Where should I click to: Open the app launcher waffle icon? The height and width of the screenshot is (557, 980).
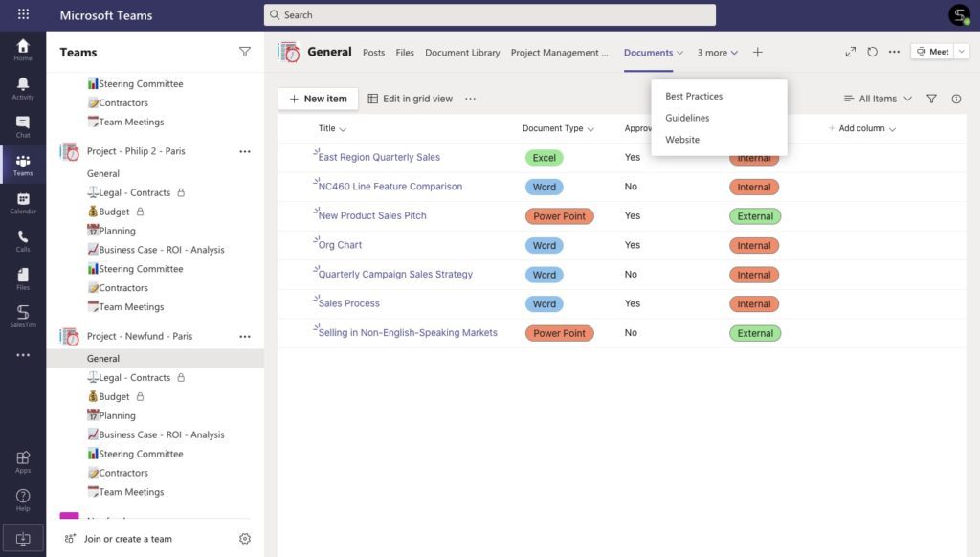point(23,14)
